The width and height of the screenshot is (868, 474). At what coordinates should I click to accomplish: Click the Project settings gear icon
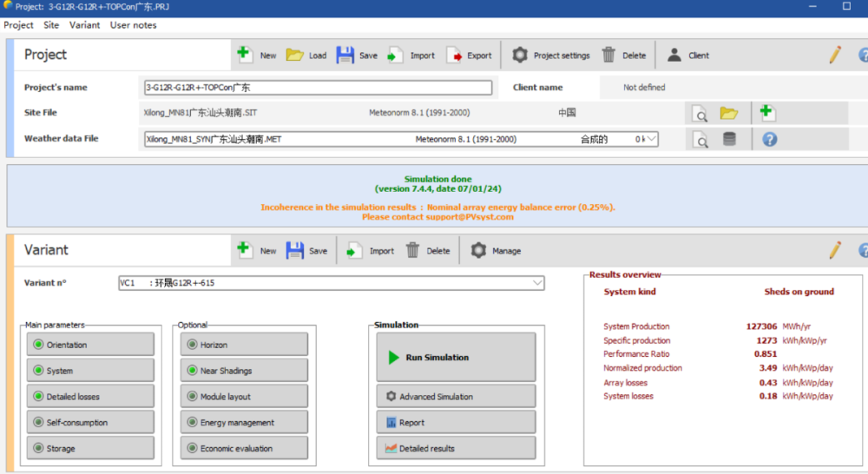click(x=520, y=56)
